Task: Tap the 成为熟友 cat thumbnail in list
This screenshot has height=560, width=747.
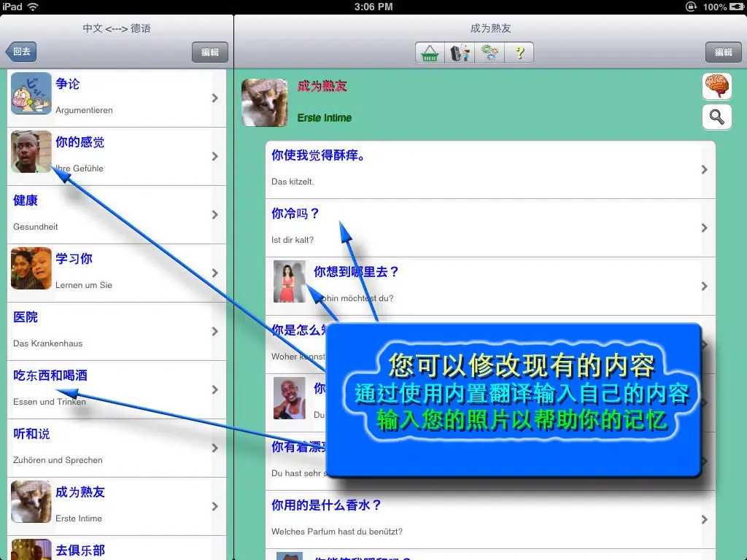Action: (31, 502)
